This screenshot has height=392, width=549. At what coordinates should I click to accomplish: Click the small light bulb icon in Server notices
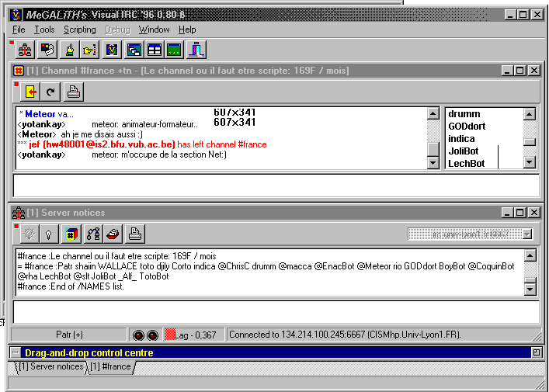(49, 234)
